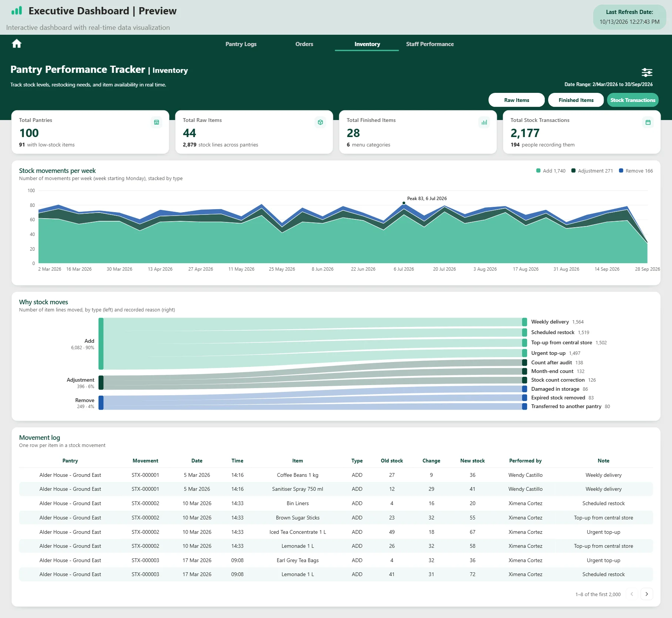Click the Total Pantries card store icon
672x618 pixels.
point(156,122)
